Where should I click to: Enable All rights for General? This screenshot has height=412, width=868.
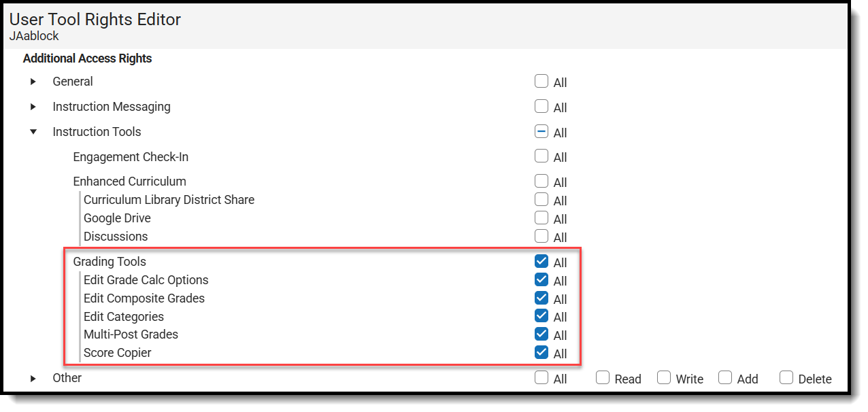[x=541, y=82]
